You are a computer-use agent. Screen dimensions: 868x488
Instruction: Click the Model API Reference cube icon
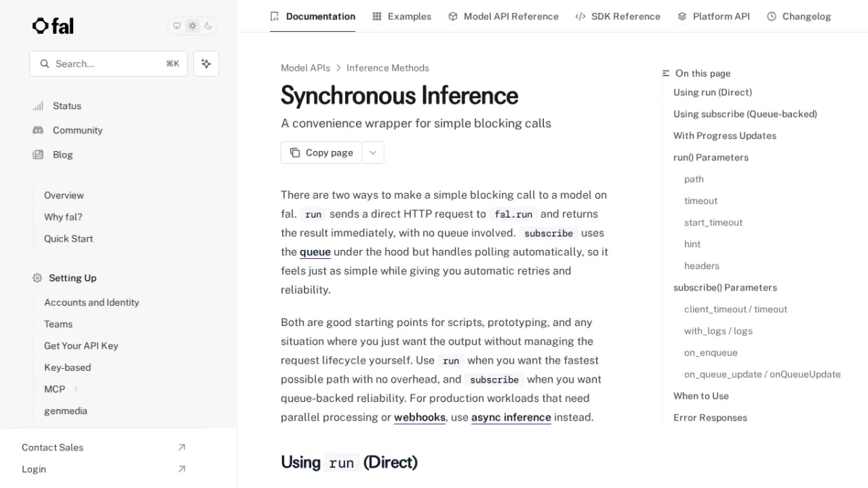453,16
